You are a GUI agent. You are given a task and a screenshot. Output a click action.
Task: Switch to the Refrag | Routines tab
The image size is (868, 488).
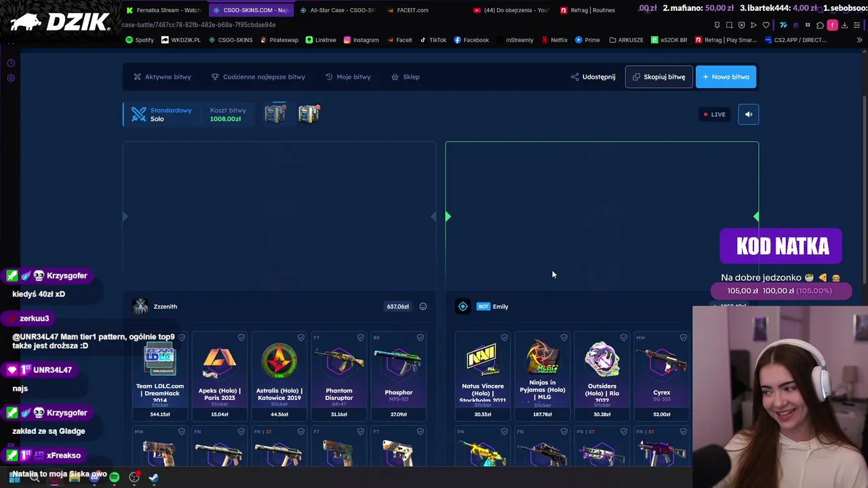pyautogui.click(x=588, y=10)
